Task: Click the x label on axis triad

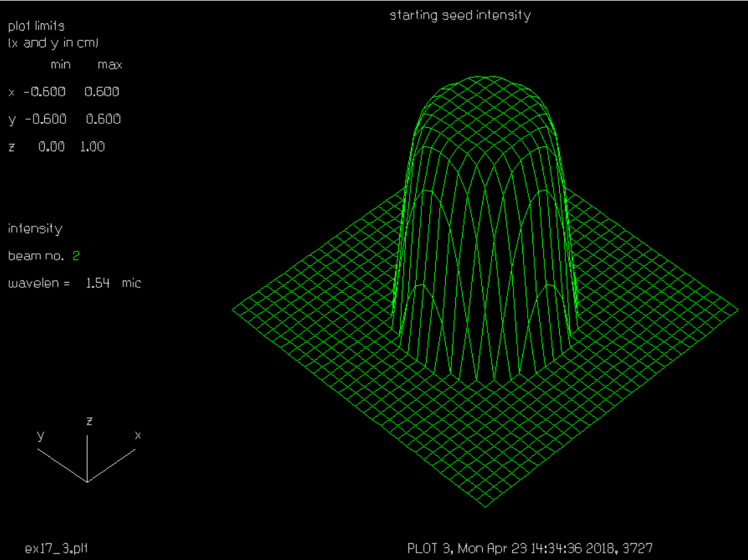Action: click(x=138, y=435)
